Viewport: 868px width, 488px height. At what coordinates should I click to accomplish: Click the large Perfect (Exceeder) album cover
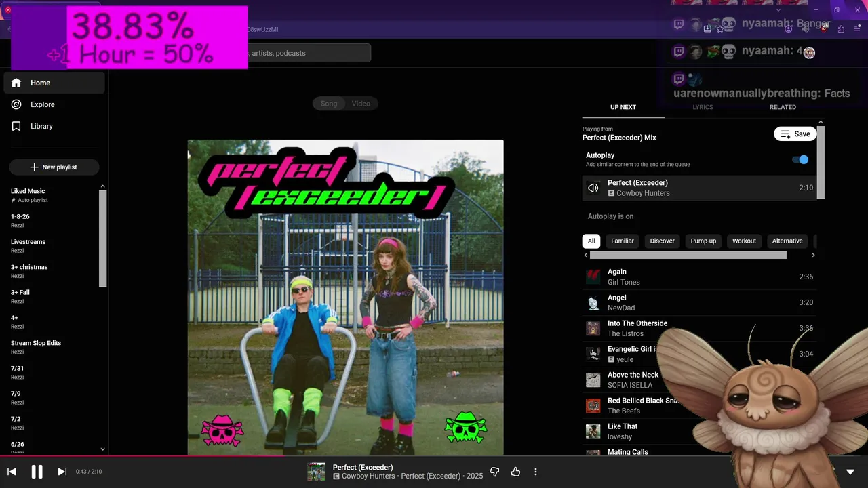click(x=346, y=298)
